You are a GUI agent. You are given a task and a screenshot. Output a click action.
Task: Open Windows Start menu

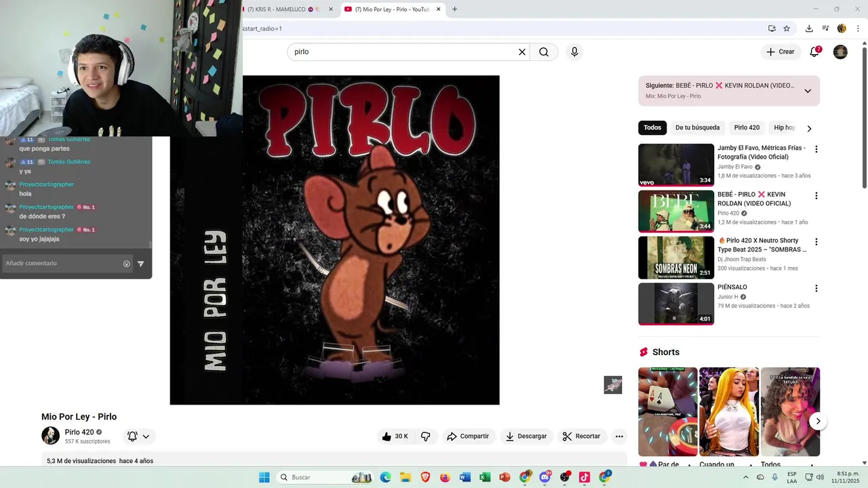pyautogui.click(x=264, y=477)
